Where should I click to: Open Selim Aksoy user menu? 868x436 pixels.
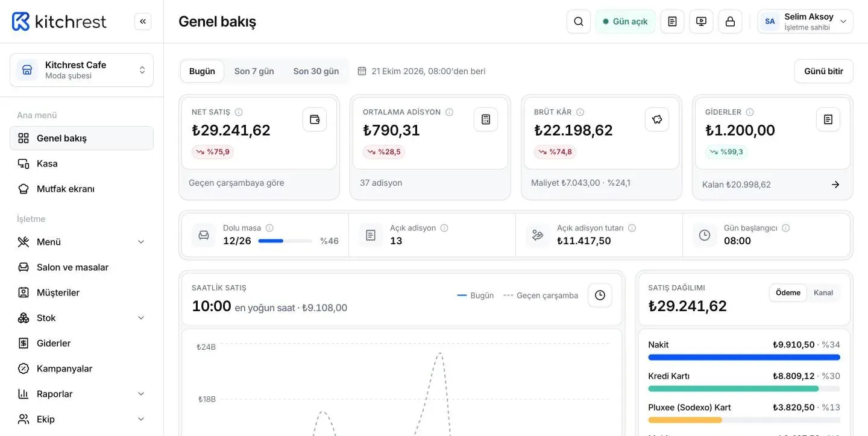[805, 22]
